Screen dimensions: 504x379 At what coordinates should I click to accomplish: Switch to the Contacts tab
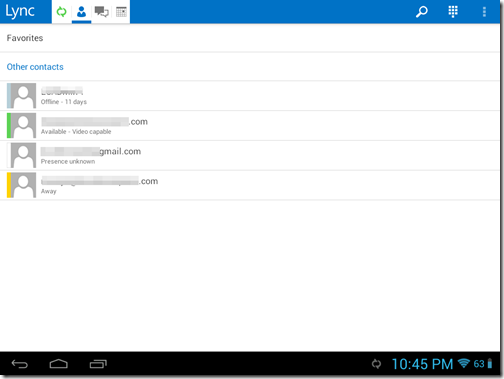81,12
